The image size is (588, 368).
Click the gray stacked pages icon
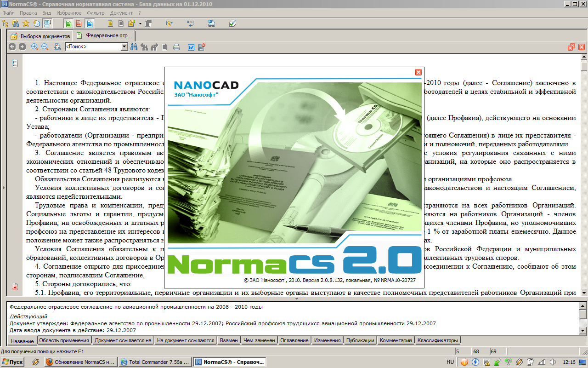[x=148, y=23]
